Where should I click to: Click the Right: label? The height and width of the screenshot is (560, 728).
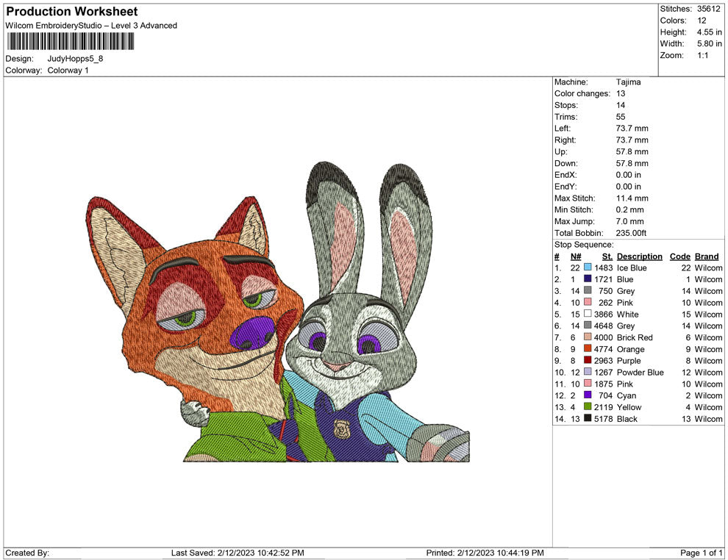[x=565, y=140]
